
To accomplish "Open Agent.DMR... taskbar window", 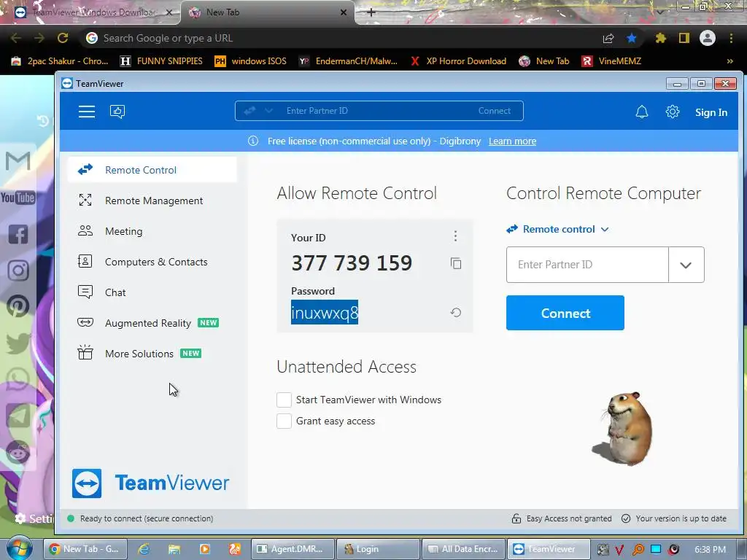I will [293, 549].
